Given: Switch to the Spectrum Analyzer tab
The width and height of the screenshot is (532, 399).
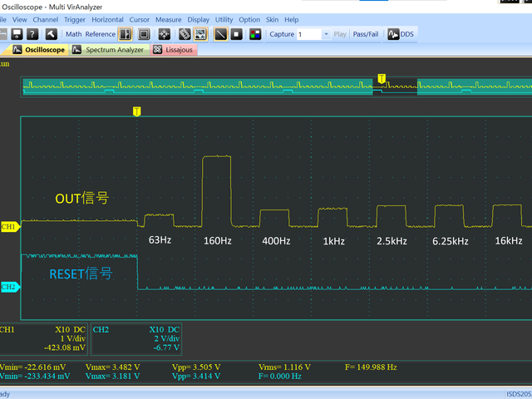Looking at the screenshot, I should click(108, 50).
